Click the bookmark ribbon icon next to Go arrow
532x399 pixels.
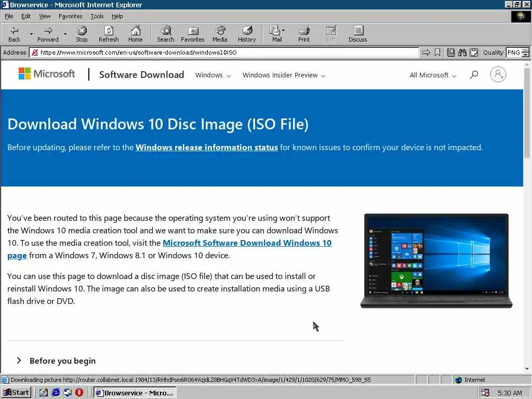tap(437, 52)
